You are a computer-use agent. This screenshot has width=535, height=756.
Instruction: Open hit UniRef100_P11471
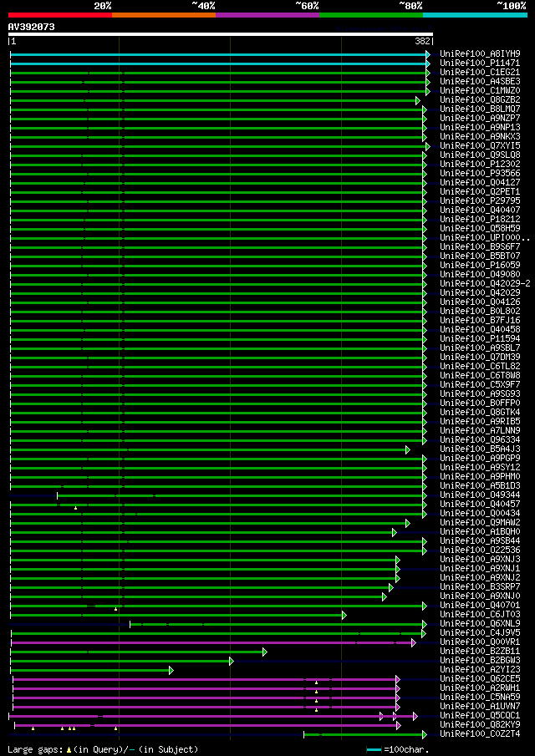[x=480, y=63]
